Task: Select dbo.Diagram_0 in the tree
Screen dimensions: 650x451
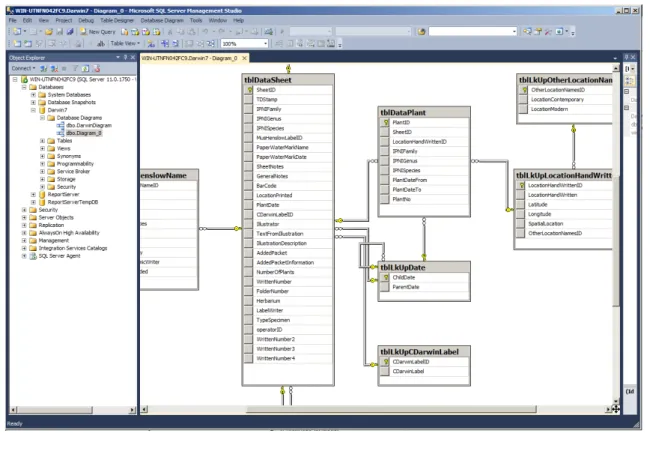Action: point(84,133)
